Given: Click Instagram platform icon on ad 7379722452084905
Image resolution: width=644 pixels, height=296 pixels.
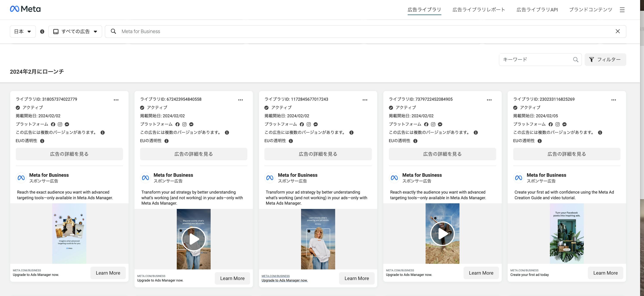Looking at the screenshot, I should (x=433, y=124).
